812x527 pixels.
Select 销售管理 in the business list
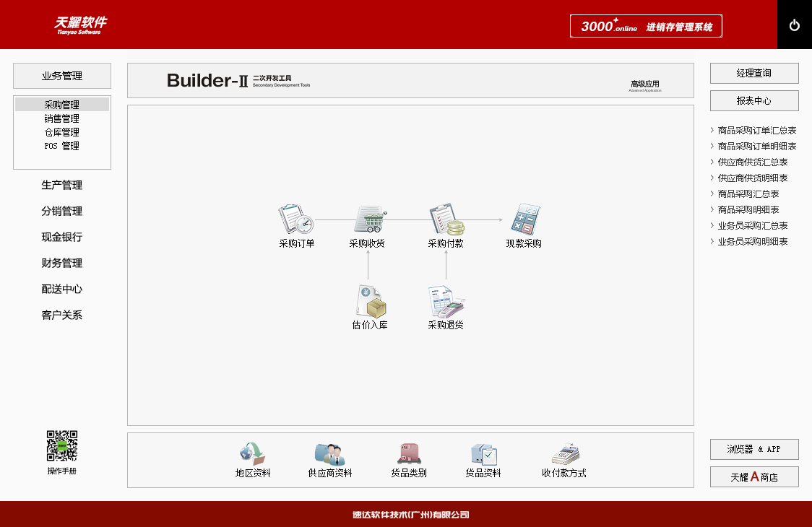62,118
